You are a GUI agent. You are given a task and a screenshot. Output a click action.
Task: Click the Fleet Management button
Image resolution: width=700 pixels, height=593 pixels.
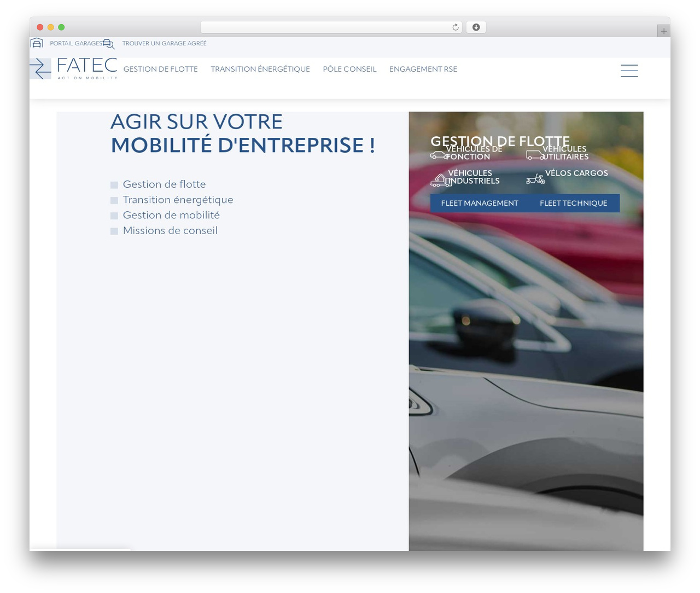pos(480,203)
